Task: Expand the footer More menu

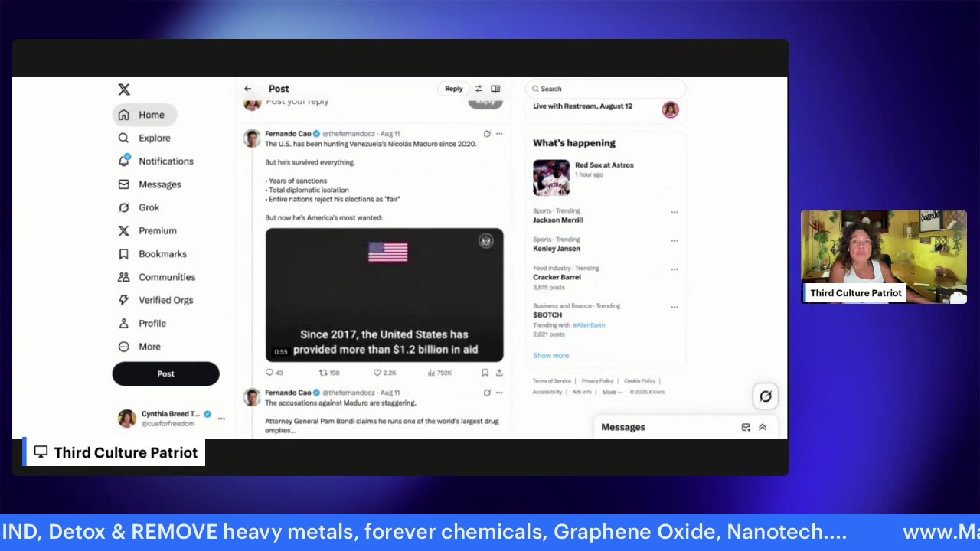Action: (612, 392)
